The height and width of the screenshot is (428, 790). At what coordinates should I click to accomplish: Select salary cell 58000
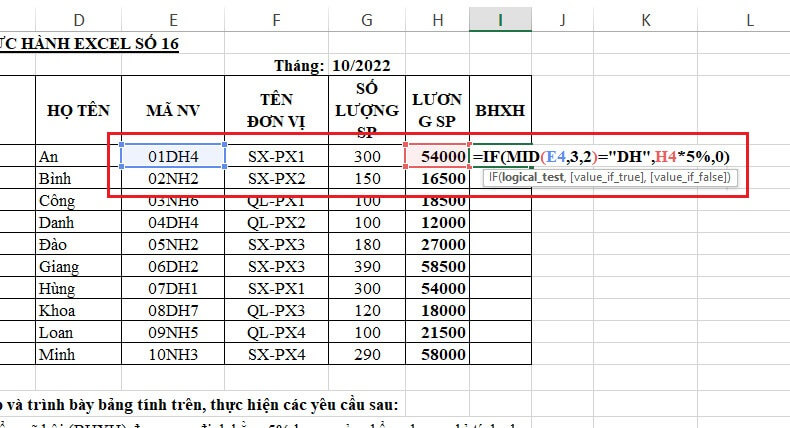click(437, 354)
